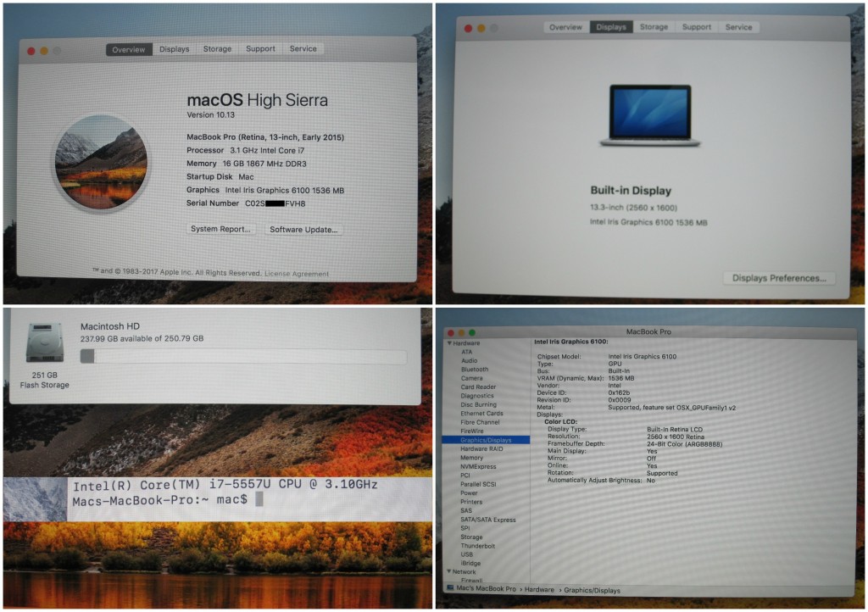Screen dimensions: 868x612
Task: Click the Software Update... button
Action: (x=303, y=230)
